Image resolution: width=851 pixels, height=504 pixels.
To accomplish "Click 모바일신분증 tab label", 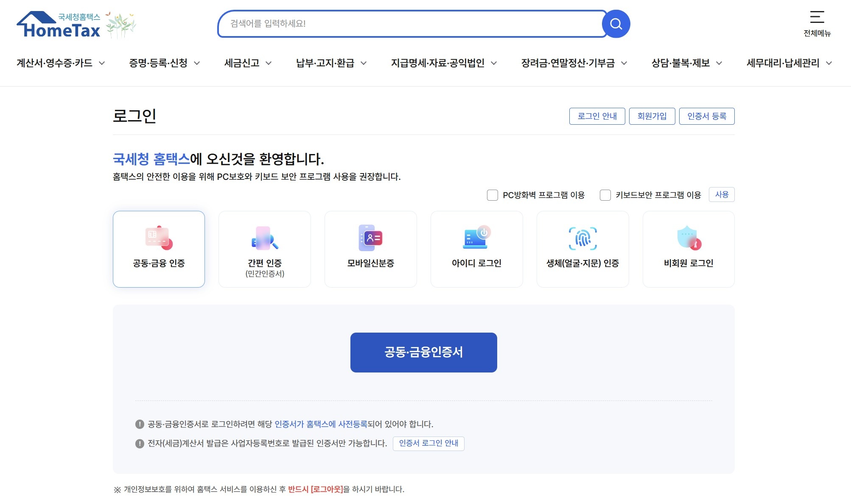I will click(371, 263).
